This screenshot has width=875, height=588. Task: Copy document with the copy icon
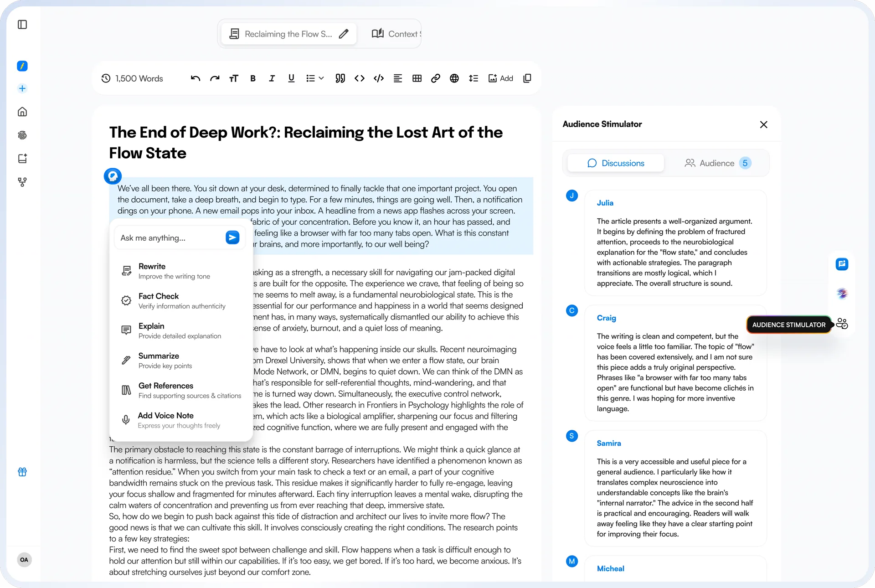[527, 78]
